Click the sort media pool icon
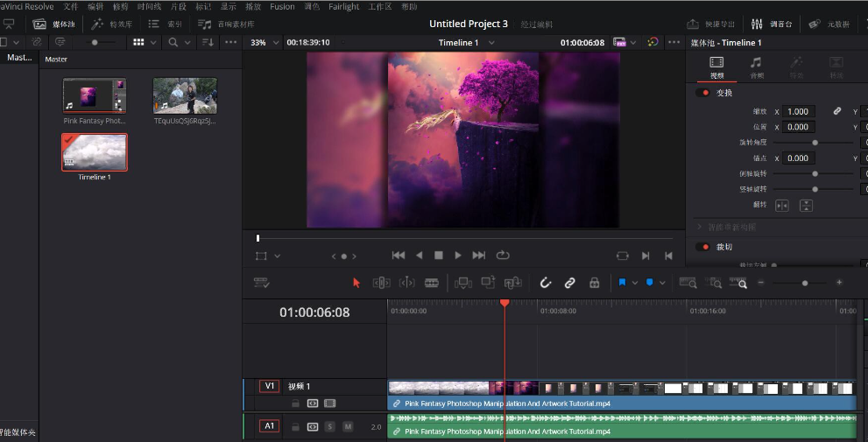868x442 pixels. (208, 42)
